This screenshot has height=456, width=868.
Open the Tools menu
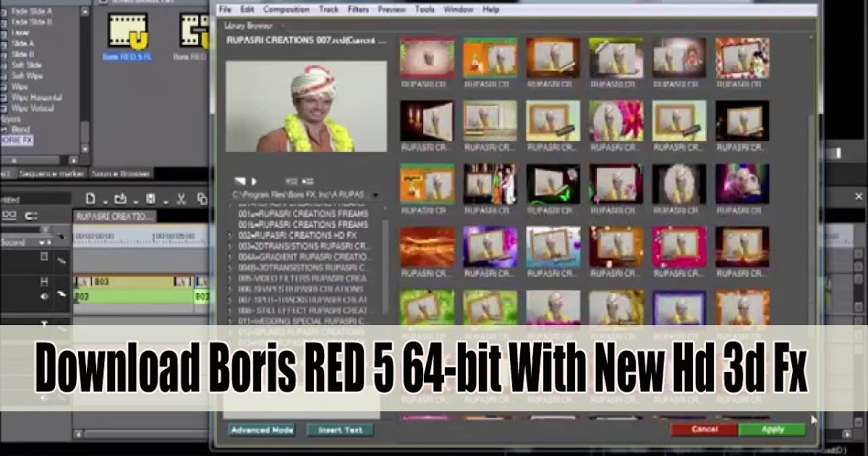click(x=425, y=9)
